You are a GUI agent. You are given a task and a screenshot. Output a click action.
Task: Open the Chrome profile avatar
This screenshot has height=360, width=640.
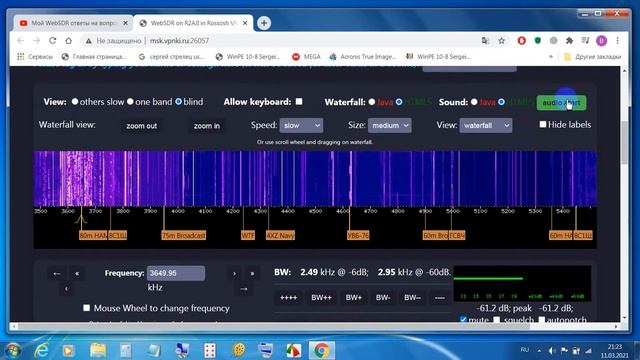[x=601, y=40]
